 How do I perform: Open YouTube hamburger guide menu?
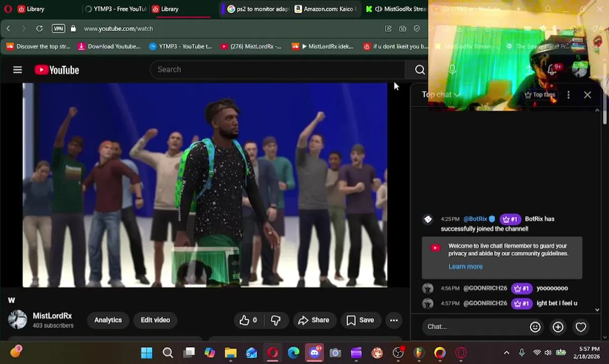18,70
